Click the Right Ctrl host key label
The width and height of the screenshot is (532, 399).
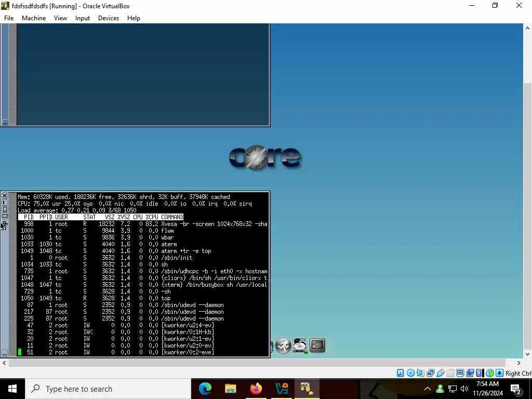518,373
